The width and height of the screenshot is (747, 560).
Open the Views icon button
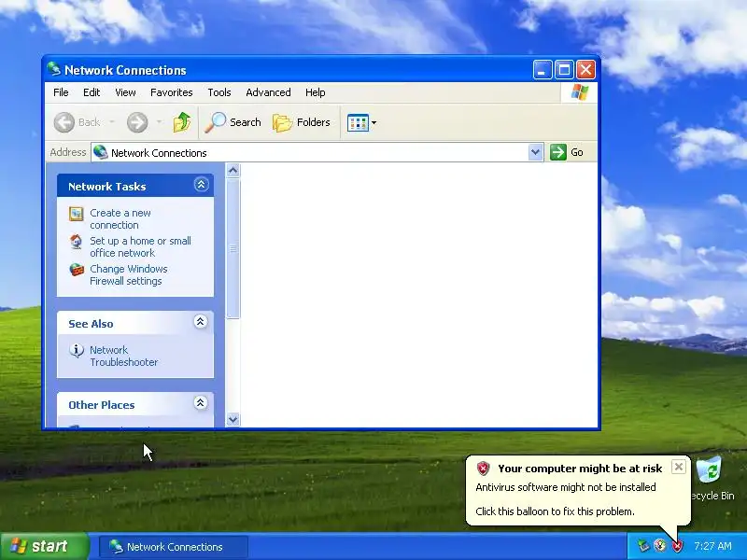pyautogui.click(x=358, y=122)
